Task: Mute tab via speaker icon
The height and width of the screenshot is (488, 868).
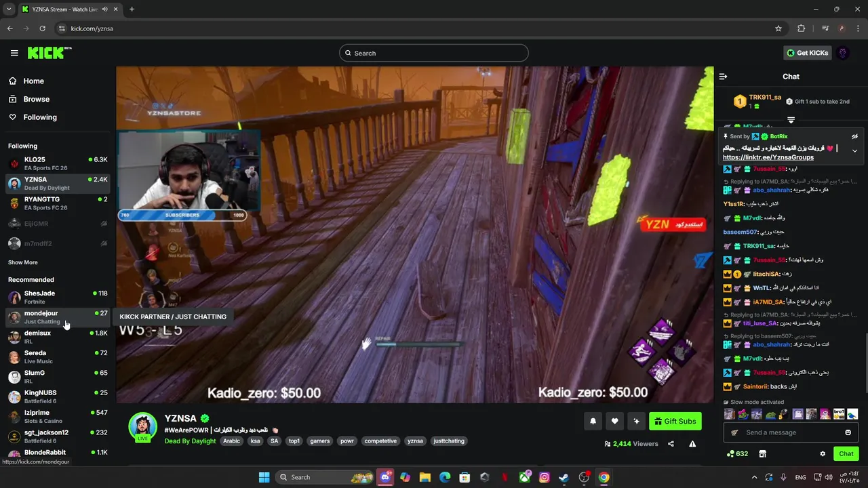Action: (x=105, y=9)
